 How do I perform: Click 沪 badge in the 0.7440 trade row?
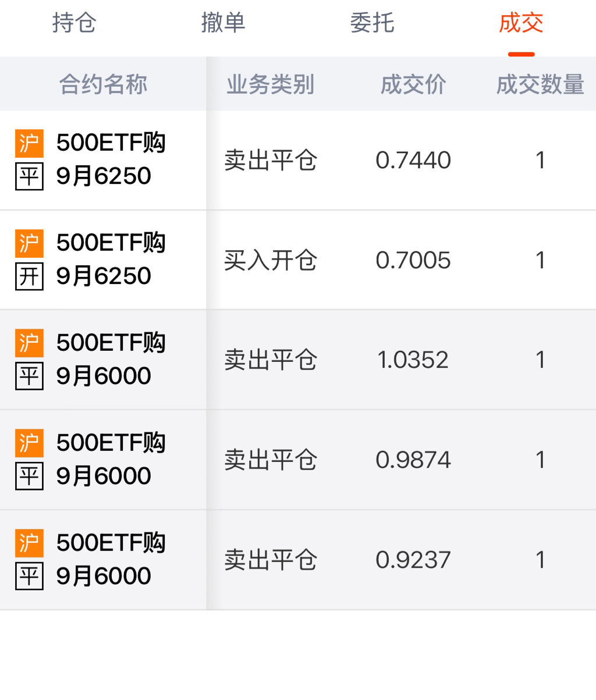pos(29,143)
